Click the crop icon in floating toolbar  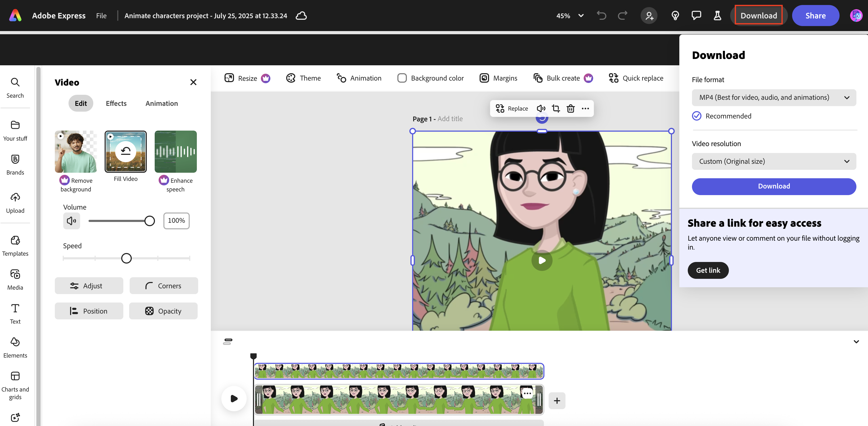556,108
